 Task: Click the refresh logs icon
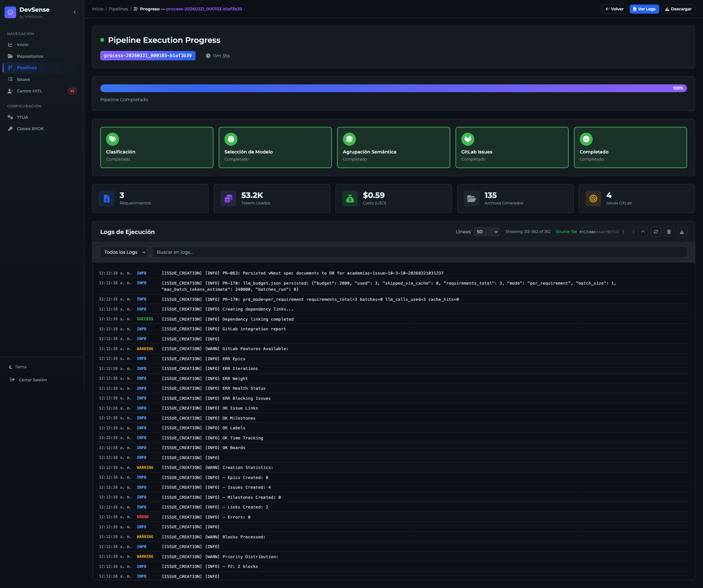tap(655, 232)
